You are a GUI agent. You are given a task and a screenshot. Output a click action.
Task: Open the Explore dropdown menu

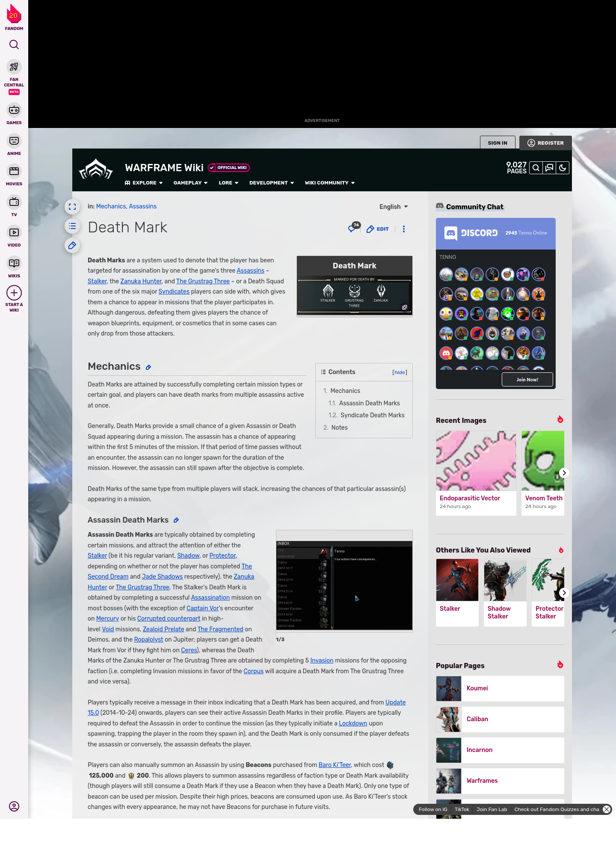(x=144, y=183)
